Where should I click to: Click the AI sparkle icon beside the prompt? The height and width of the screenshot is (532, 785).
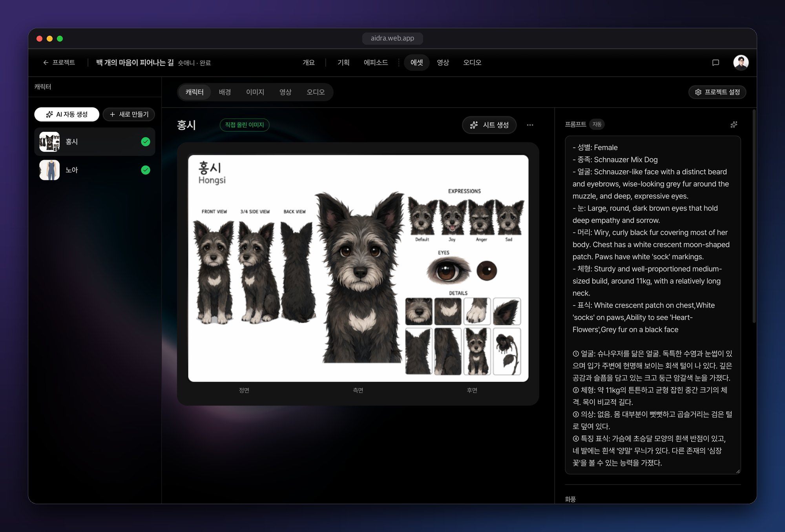click(734, 124)
